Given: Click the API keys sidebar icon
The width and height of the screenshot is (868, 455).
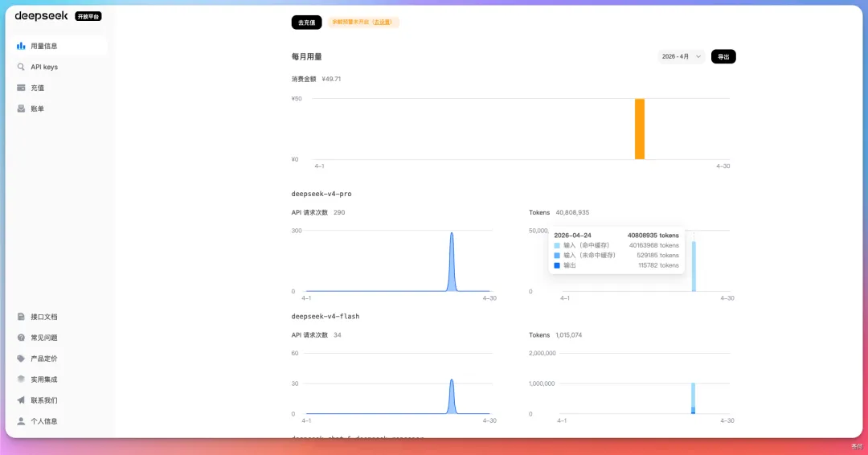Looking at the screenshot, I should click(x=21, y=67).
